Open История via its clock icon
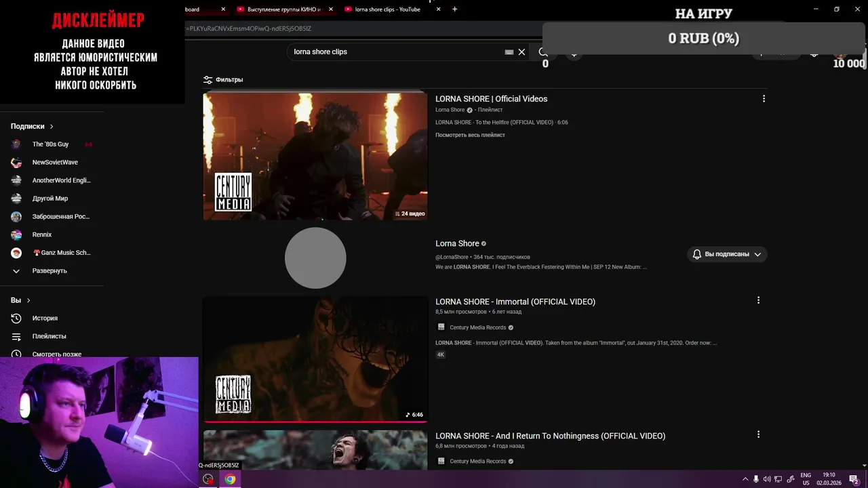Image resolution: width=868 pixels, height=488 pixels. pyautogui.click(x=16, y=318)
